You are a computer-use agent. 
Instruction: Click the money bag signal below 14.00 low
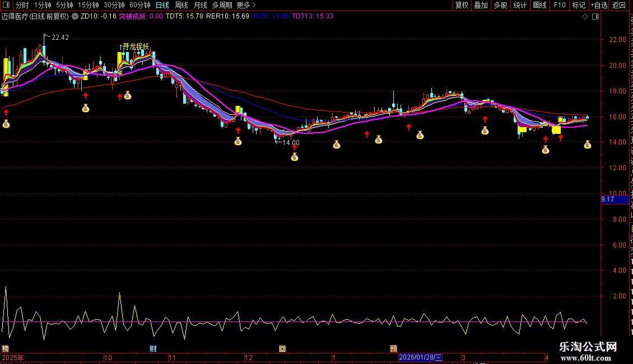click(295, 157)
